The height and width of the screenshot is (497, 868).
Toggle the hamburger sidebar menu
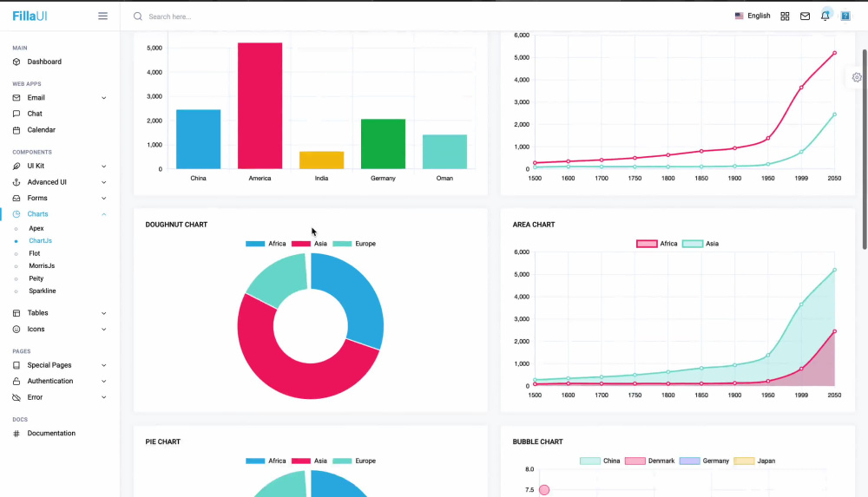(103, 16)
